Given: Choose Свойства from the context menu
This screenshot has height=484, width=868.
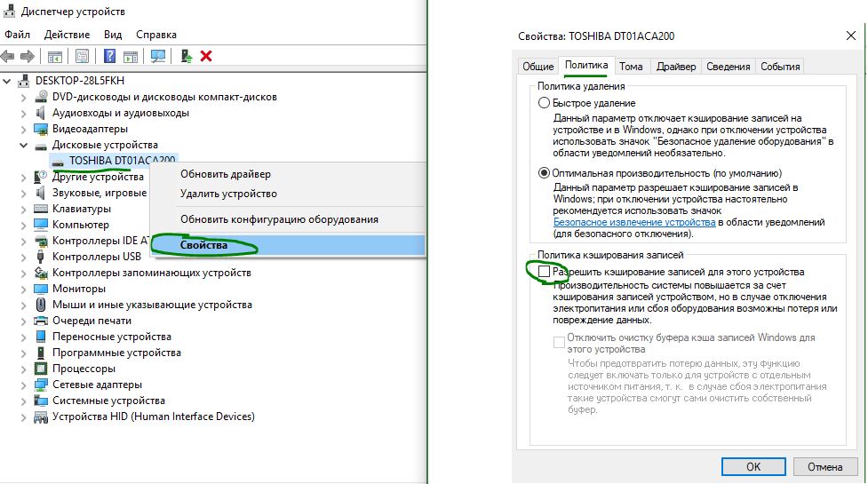Looking at the screenshot, I should pyautogui.click(x=203, y=245).
